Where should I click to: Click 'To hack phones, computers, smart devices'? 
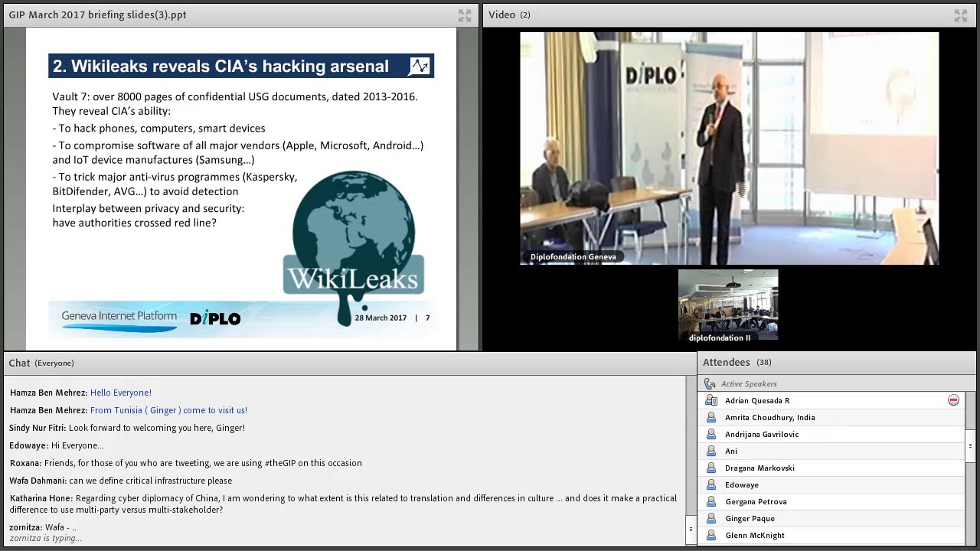pyautogui.click(x=158, y=129)
